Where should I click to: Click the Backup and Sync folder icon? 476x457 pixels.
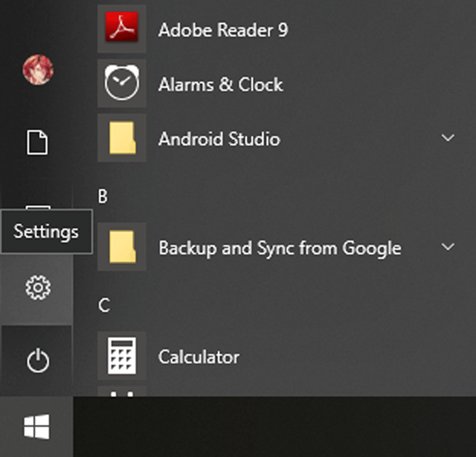122,246
